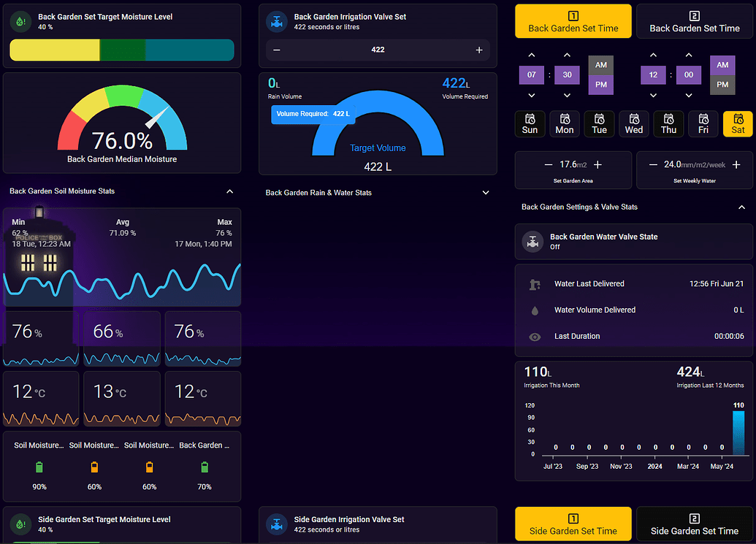Expand the Back Garden Rain & Water Stats section

coord(486,193)
